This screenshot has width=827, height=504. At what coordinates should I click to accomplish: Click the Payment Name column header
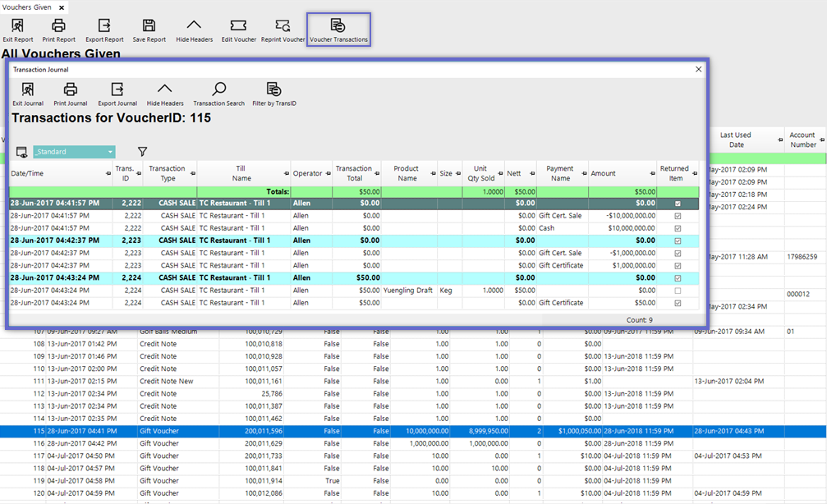pyautogui.click(x=560, y=173)
